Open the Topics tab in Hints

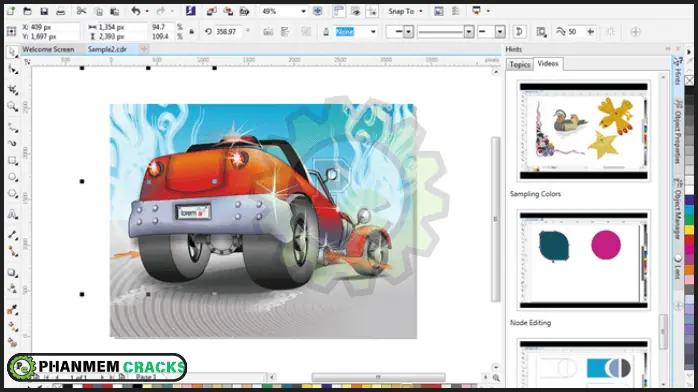tap(519, 65)
